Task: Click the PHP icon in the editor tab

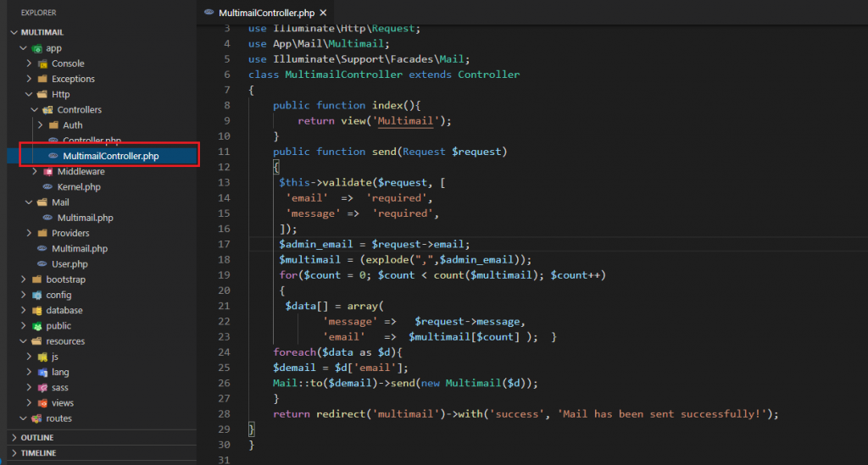Action: point(209,14)
